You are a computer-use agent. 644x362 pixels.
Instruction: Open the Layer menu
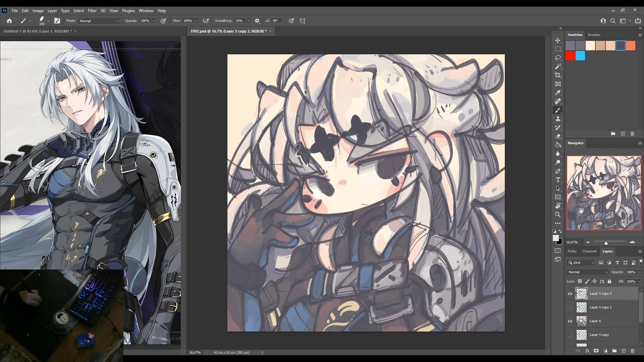[52, 11]
